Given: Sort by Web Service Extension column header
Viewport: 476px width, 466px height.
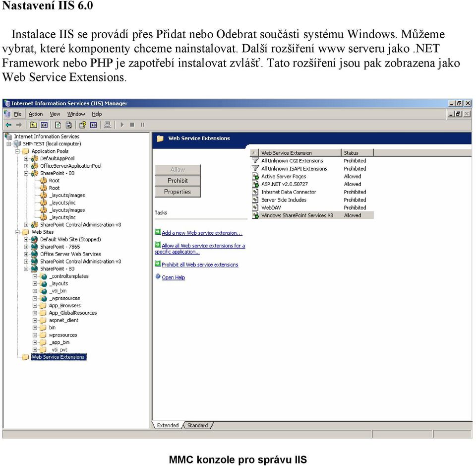Looking at the screenshot, I should click(x=300, y=153).
